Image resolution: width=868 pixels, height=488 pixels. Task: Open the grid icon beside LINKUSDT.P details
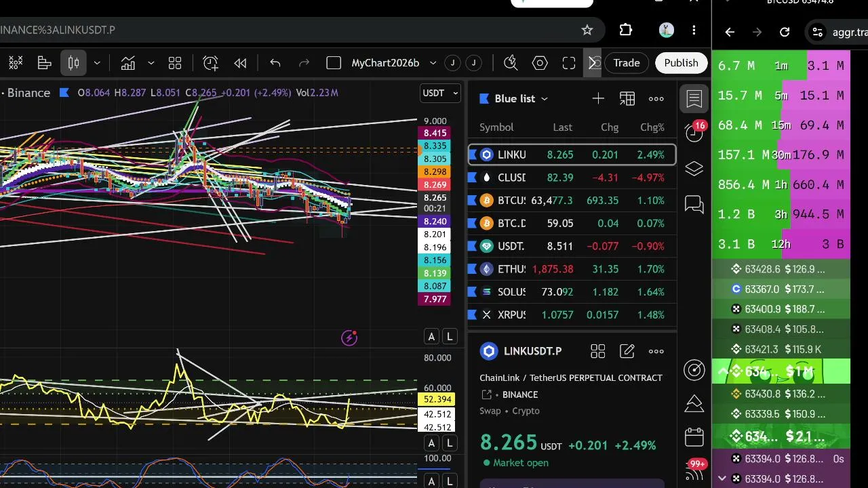coord(597,351)
